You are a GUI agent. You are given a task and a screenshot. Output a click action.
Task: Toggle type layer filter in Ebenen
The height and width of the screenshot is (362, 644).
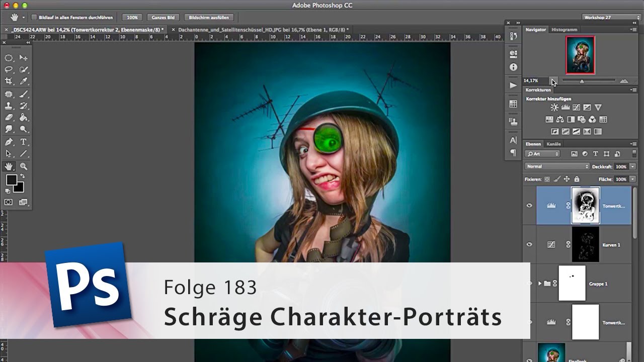(596, 154)
